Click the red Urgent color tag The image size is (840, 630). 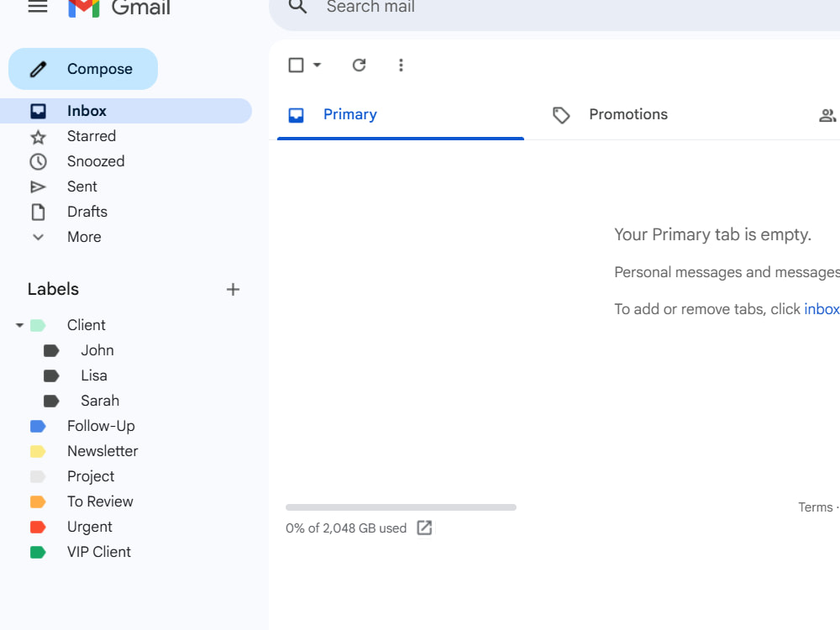tap(38, 528)
